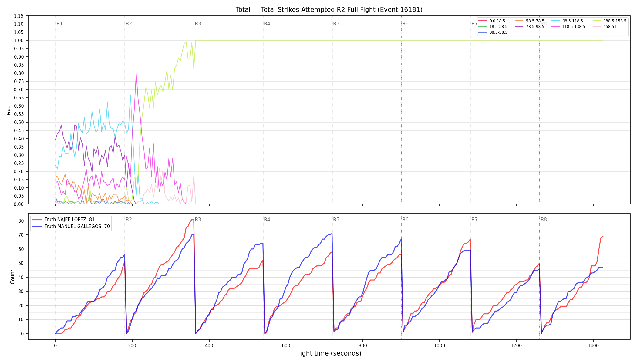
Task: Click the R6 round marker in Count chart
Action: 405,220
